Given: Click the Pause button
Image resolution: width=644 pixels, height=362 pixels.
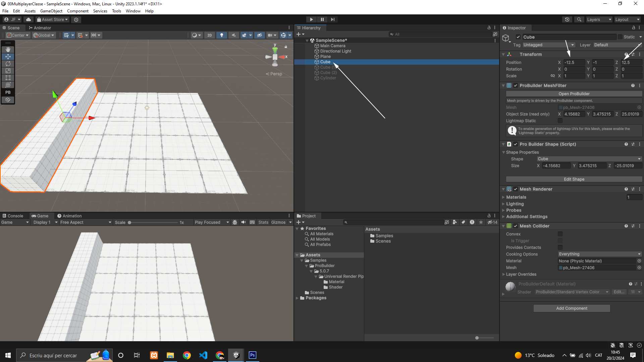Looking at the screenshot, I should [x=322, y=19].
